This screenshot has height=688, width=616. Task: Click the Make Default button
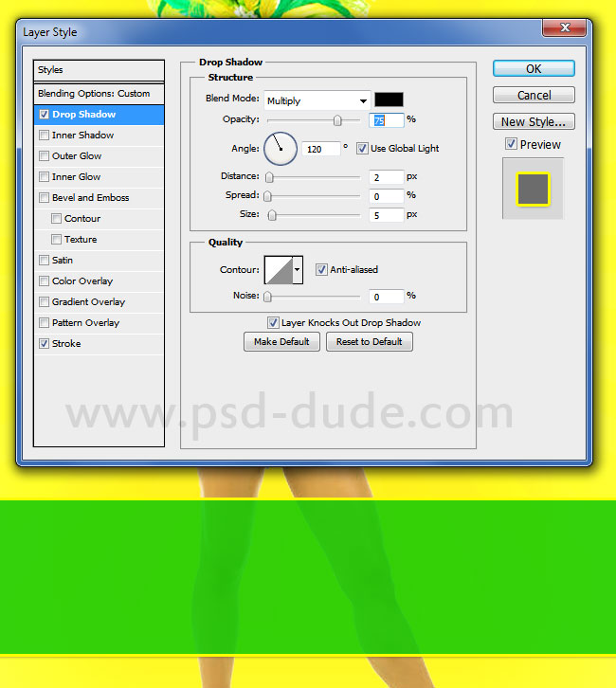tap(281, 342)
